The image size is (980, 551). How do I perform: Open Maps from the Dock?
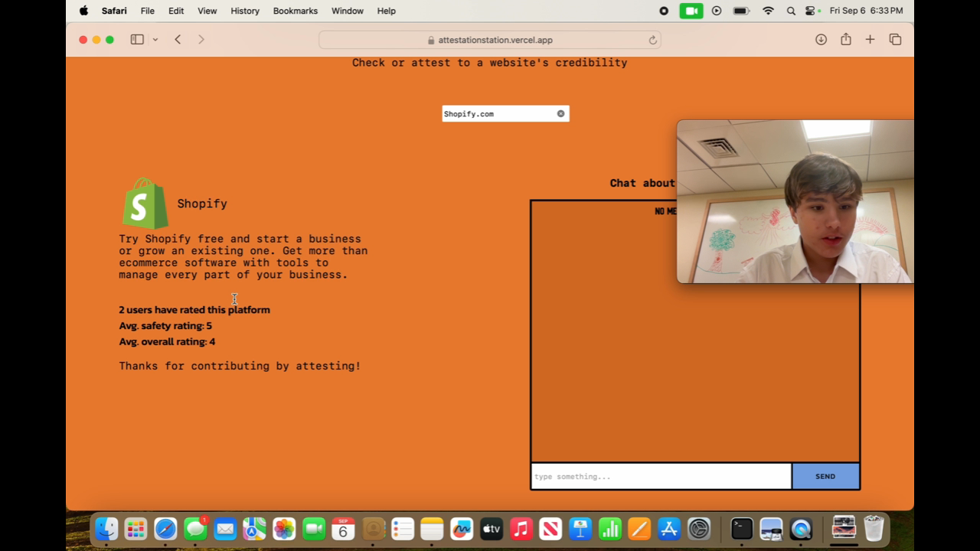click(x=254, y=529)
